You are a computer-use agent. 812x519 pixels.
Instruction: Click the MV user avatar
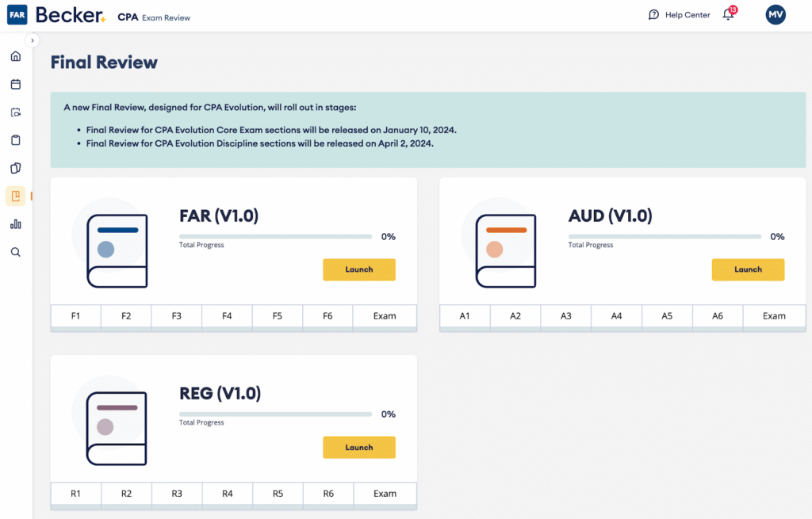776,15
